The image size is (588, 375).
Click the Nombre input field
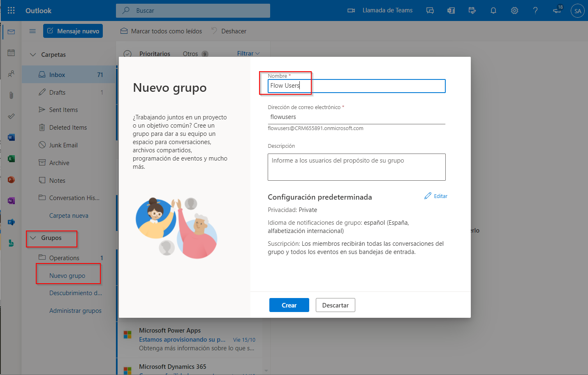point(357,86)
